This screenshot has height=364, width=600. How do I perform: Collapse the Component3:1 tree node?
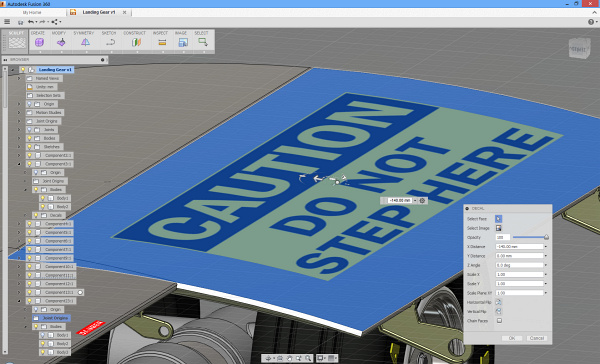click(x=19, y=164)
